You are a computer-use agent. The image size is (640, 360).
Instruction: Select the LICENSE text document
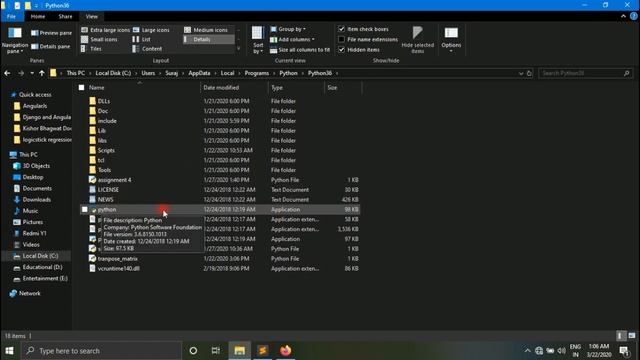point(220,190)
